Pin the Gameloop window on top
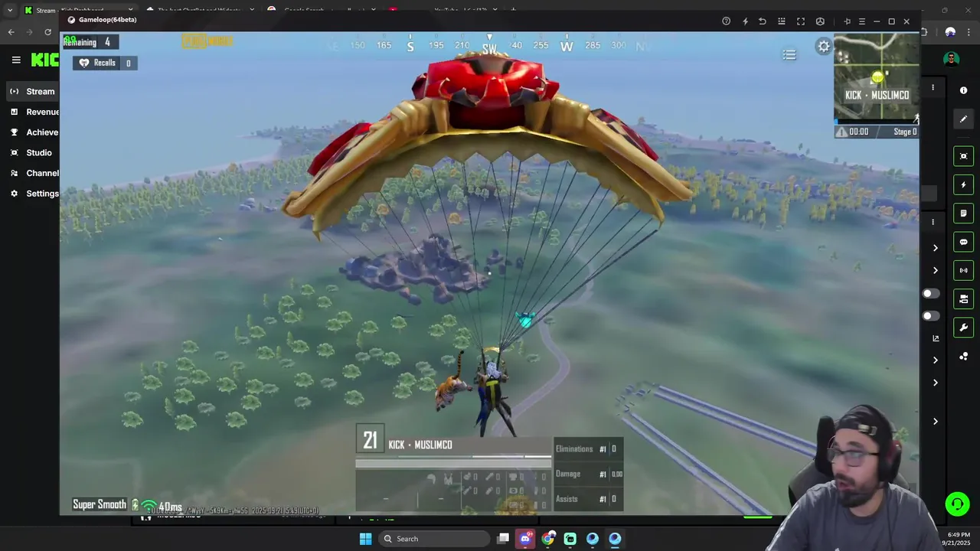This screenshot has width=980, height=551. click(847, 21)
